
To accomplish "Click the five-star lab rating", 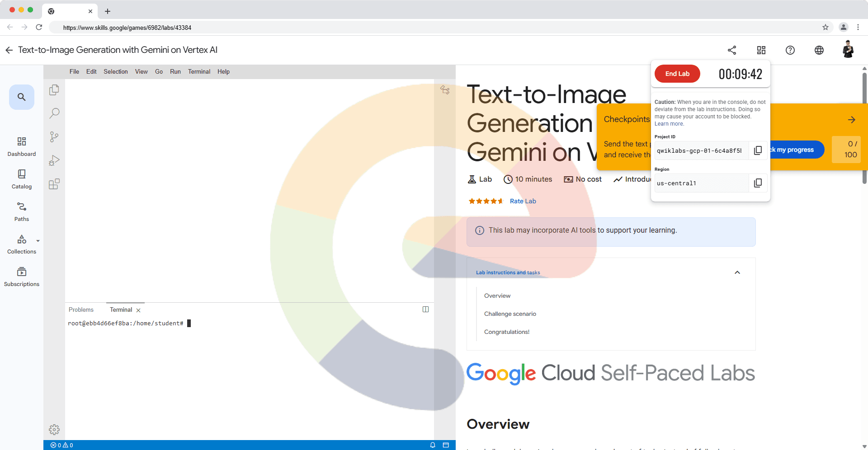I will (486, 201).
